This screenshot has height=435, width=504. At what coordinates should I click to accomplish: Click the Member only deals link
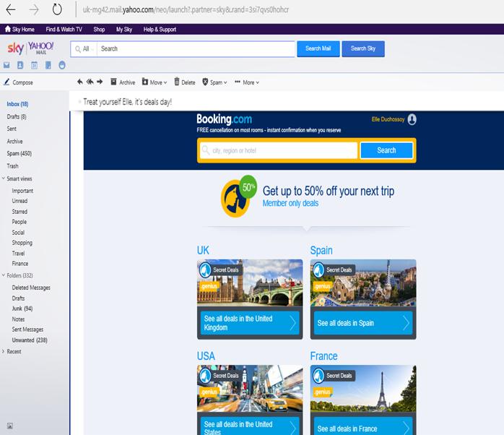(x=290, y=203)
